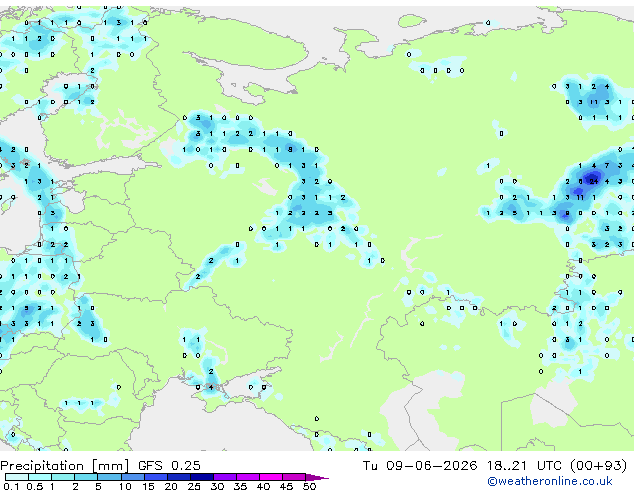Click the "24" precipitation value on the map

[x=594, y=182]
